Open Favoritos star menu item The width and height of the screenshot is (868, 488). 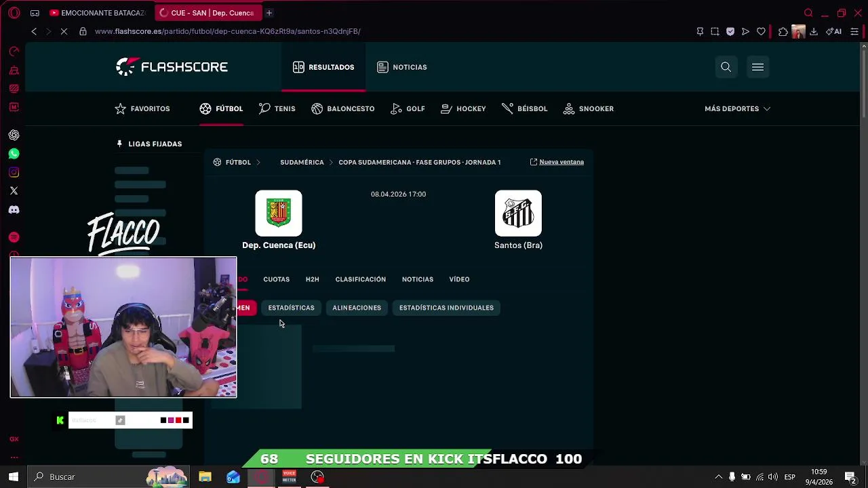click(x=142, y=108)
